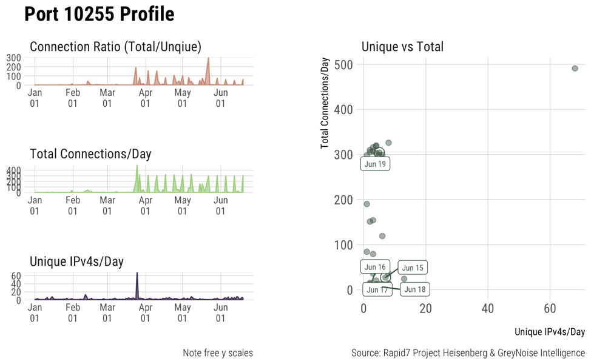Click the 500 tick on scatter y-axis
Screen dimensions: 591x364
(x=345, y=64)
